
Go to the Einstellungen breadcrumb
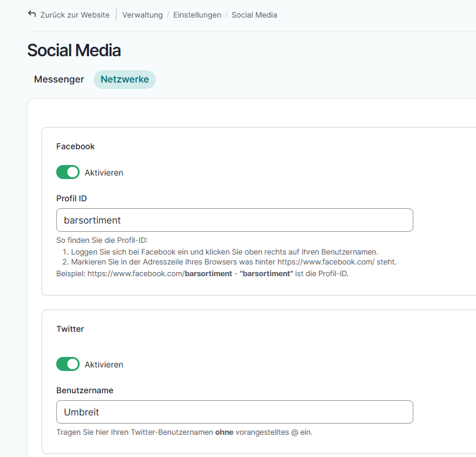click(197, 15)
